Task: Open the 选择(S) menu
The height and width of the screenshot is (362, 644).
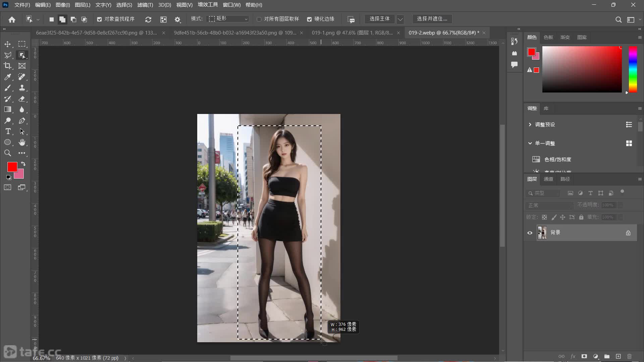Action: [124, 5]
